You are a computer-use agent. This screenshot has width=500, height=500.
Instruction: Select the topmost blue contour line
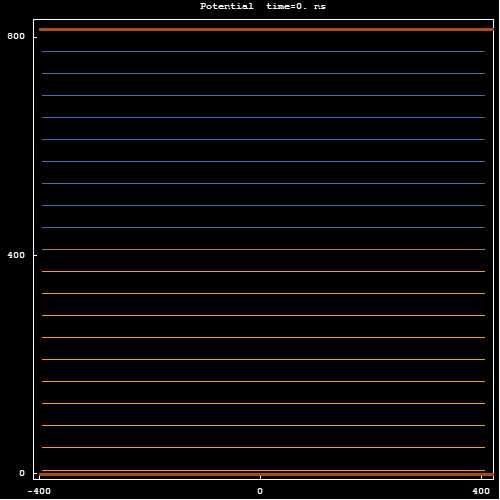263,51
